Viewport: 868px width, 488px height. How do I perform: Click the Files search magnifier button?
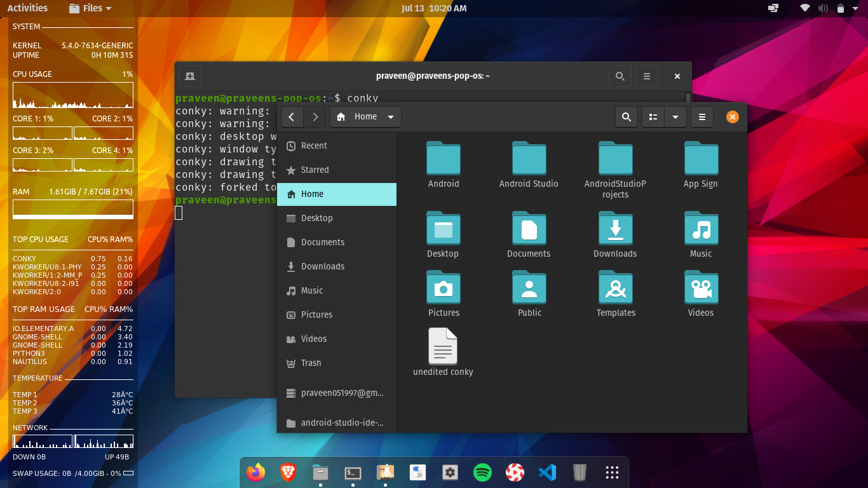[x=626, y=117]
